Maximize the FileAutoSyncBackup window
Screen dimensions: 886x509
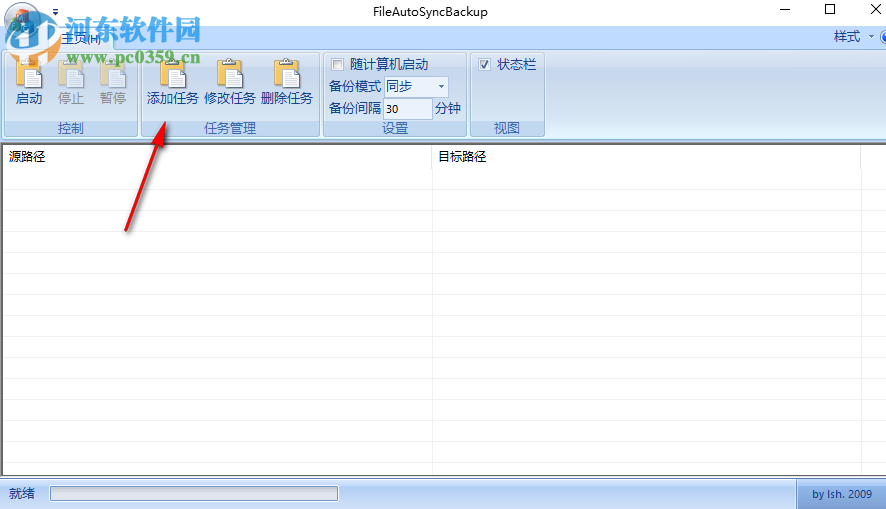829,10
